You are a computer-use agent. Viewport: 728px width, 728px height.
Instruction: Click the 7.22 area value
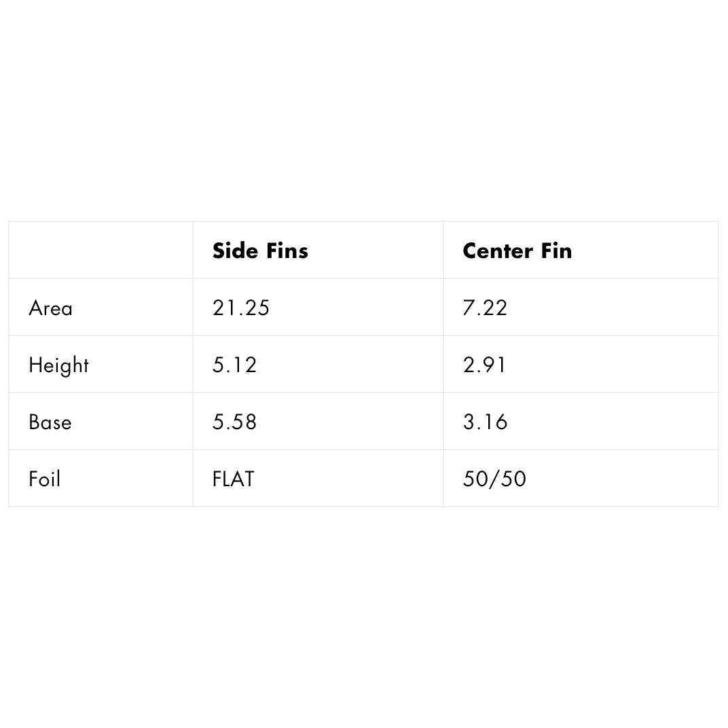[x=485, y=308]
